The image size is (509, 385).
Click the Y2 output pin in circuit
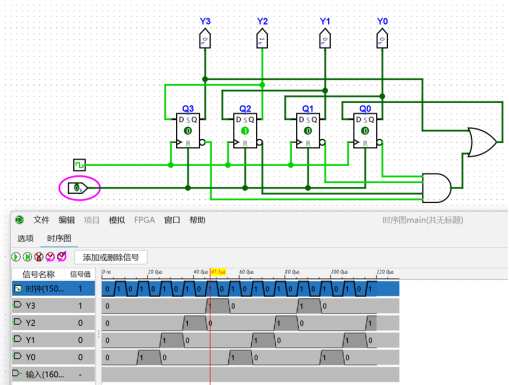[x=262, y=39]
